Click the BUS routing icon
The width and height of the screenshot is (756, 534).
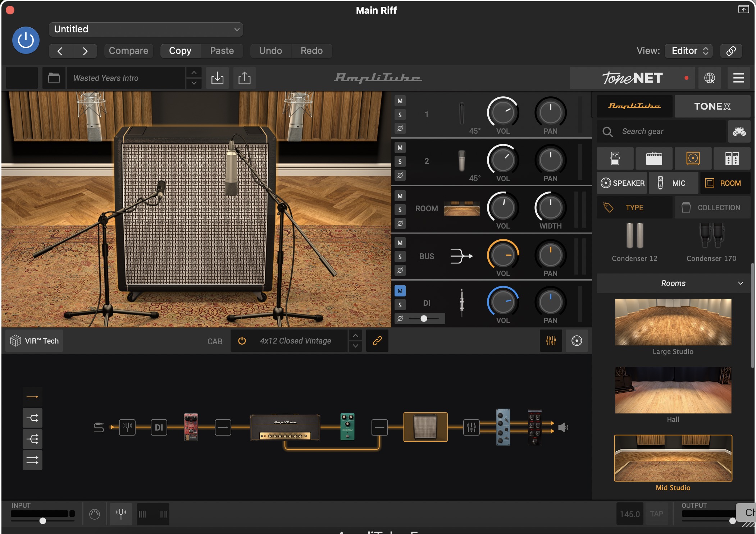coord(462,256)
